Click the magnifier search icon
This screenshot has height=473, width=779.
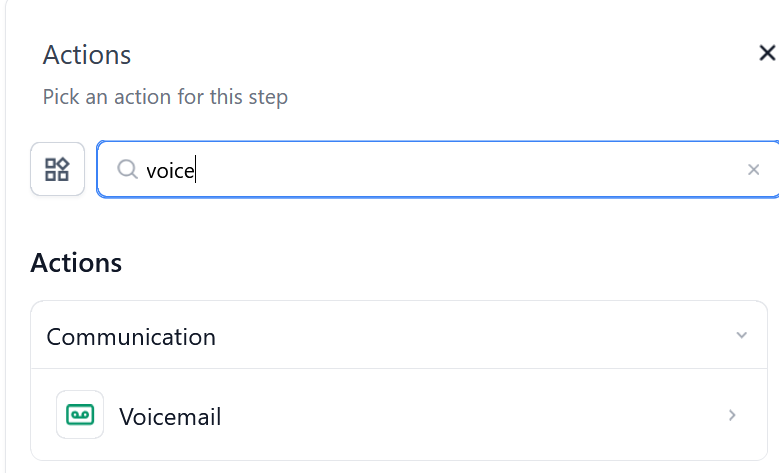(127, 169)
